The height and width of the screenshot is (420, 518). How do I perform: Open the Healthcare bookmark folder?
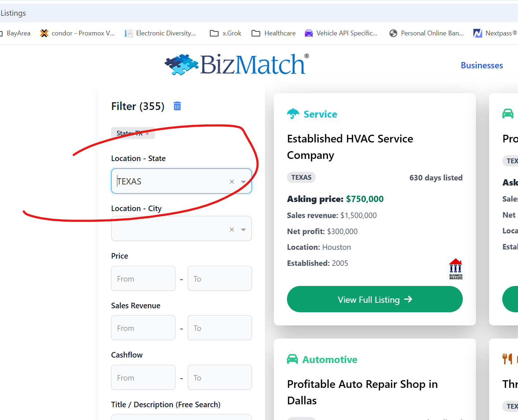(274, 33)
